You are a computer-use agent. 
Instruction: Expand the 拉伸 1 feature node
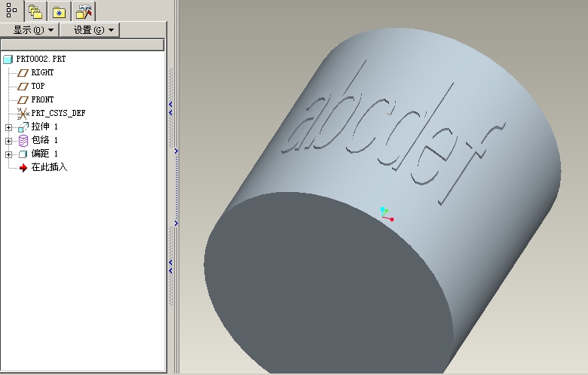[8, 127]
